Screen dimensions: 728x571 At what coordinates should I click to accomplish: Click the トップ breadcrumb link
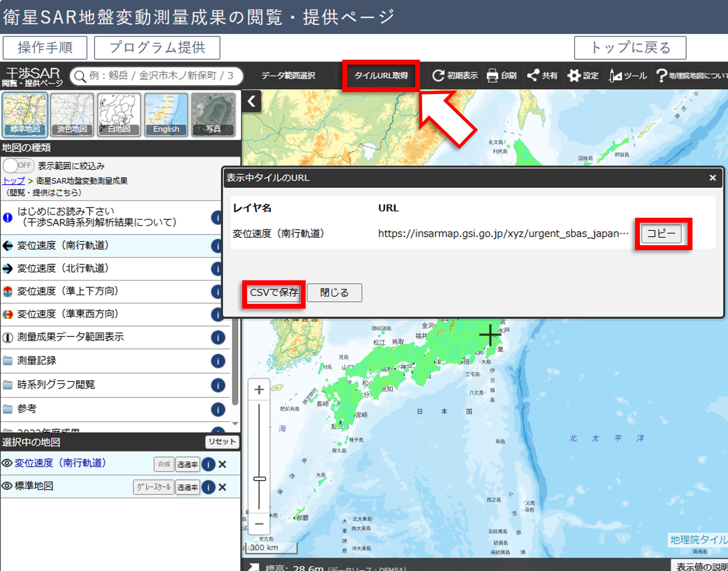pyautogui.click(x=14, y=181)
